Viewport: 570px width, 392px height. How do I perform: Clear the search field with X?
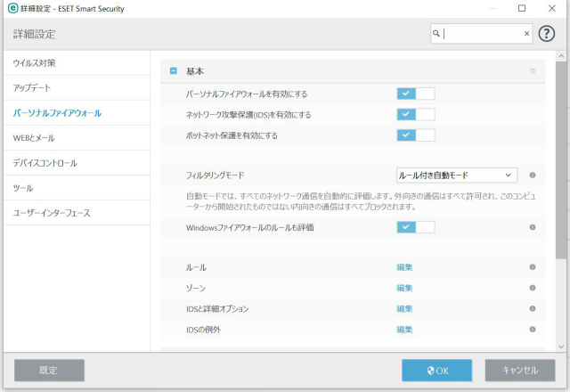(526, 34)
